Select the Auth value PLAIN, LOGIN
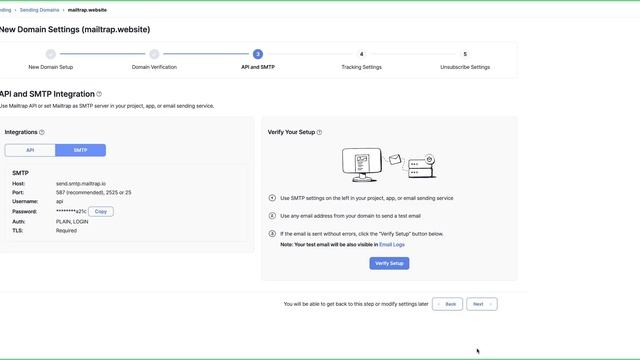The height and width of the screenshot is (360, 640). pyautogui.click(x=72, y=222)
